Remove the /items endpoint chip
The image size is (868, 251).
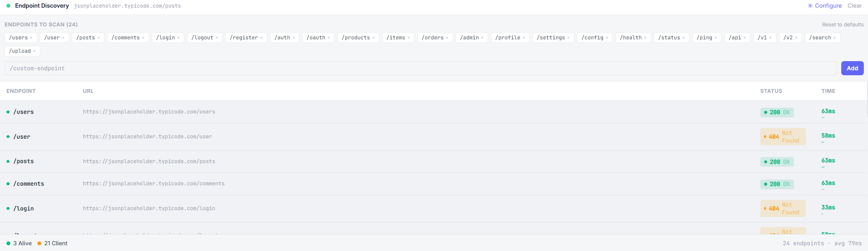coord(409,38)
